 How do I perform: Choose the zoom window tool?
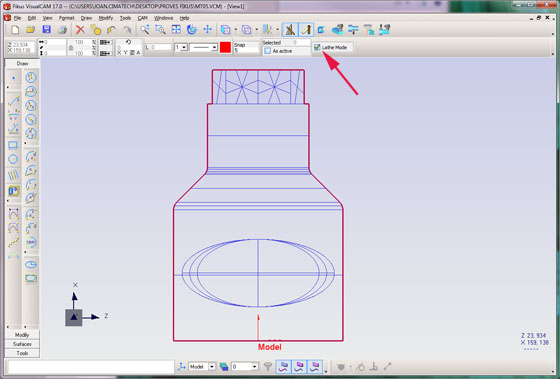tap(160, 30)
